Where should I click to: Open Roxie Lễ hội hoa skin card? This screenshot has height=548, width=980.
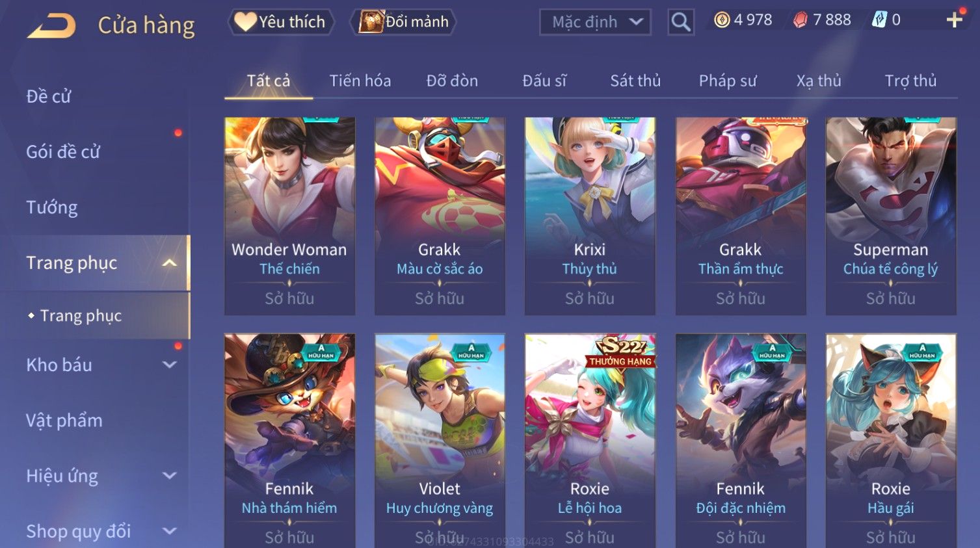(x=590, y=440)
